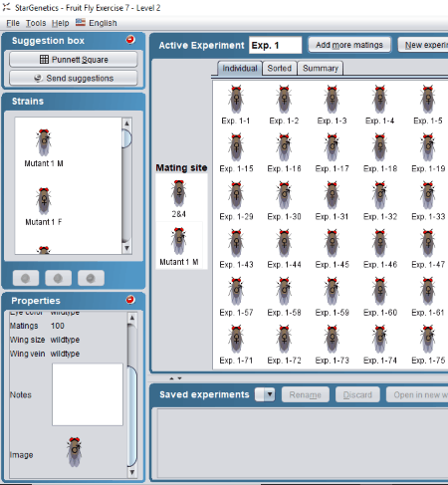
Task: Click the split pane collapse arrows
Action: [x=175, y=378]
